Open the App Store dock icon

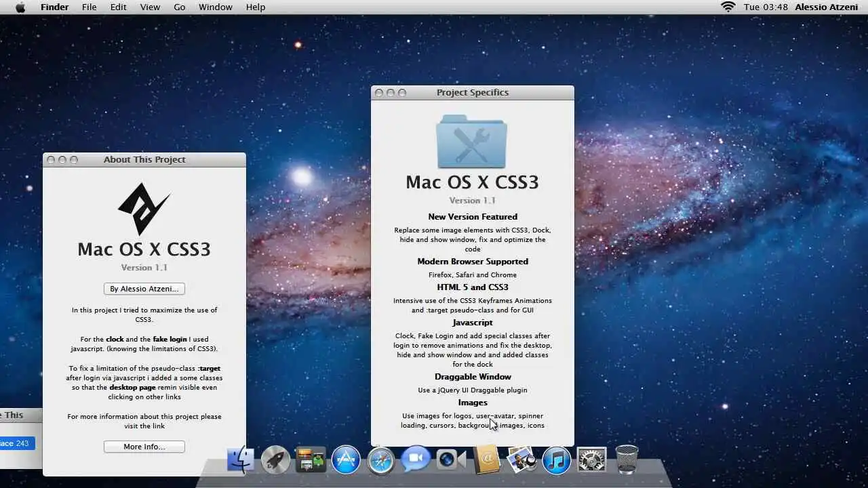pos(346,460)
